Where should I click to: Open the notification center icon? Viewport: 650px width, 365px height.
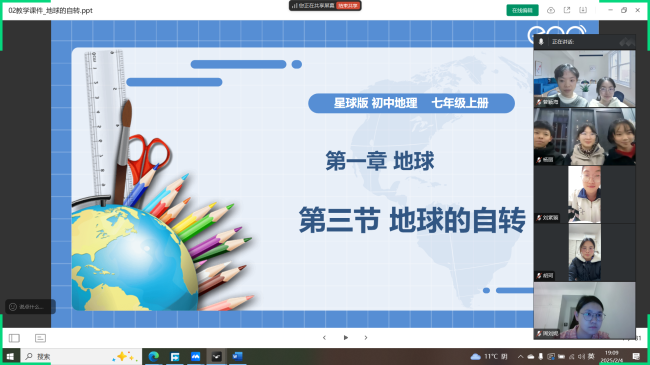pos(636,356)
